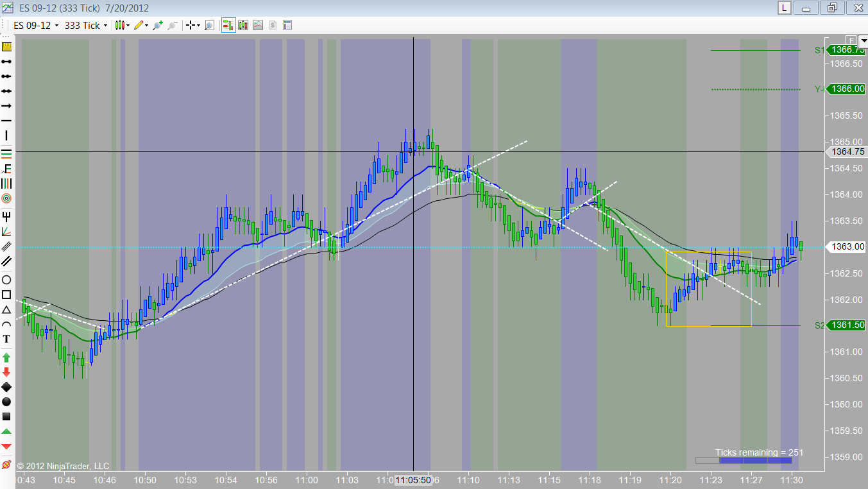Open the properties window icon
Image resolution: width=868 pixels, height=489 pixels.
287,25
